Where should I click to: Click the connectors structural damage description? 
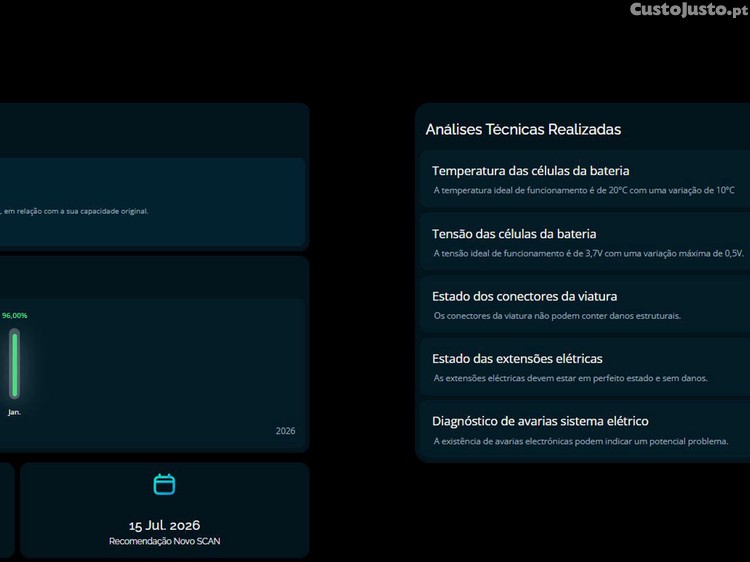click(x=557, y=316)
